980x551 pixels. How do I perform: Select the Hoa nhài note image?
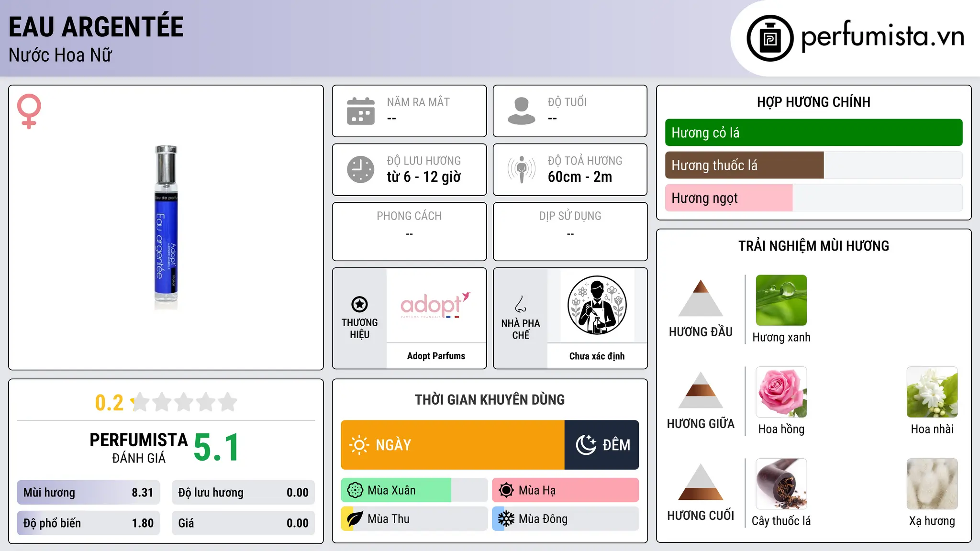tap(932, 392)
